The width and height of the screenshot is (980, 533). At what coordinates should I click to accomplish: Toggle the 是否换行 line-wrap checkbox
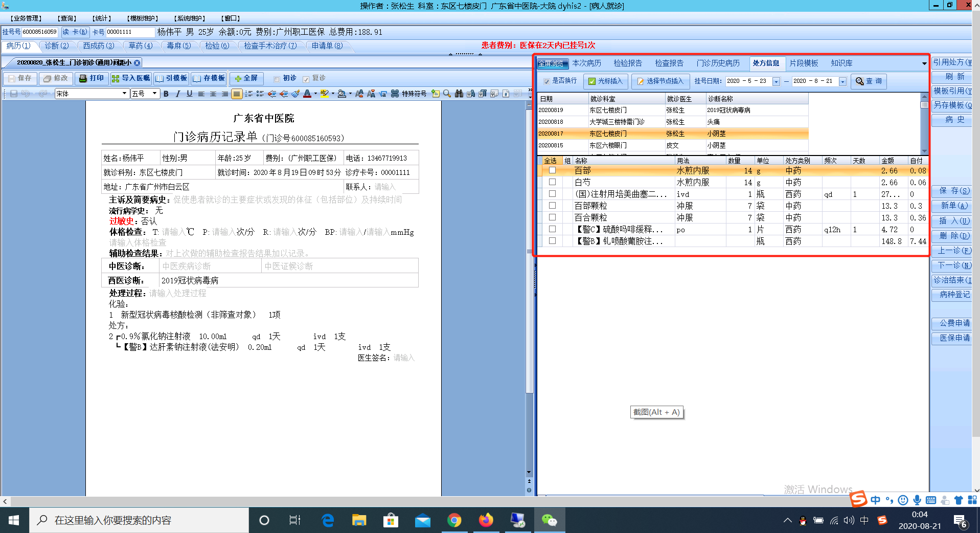546,81
